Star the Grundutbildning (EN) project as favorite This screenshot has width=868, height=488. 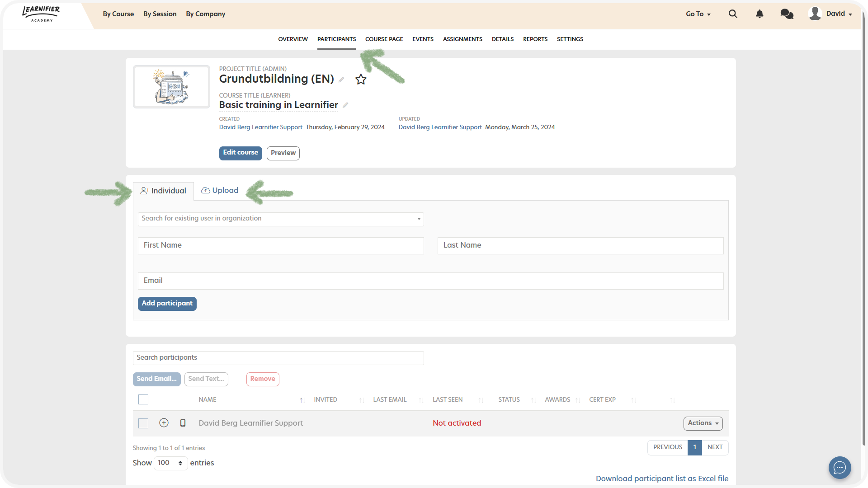[361, 80]
